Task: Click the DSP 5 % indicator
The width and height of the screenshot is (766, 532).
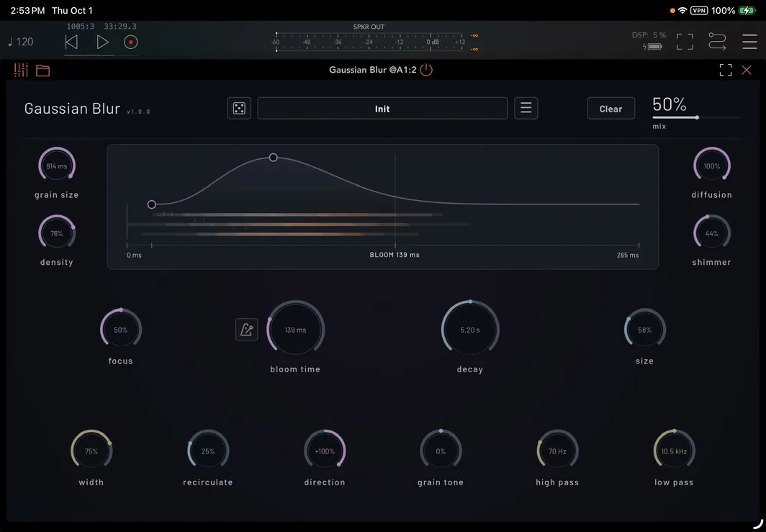Action: coord(649,35)
